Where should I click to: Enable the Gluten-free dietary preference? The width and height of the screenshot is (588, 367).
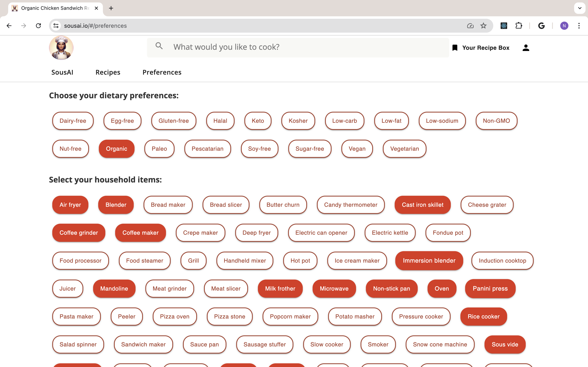pos(174,120)
